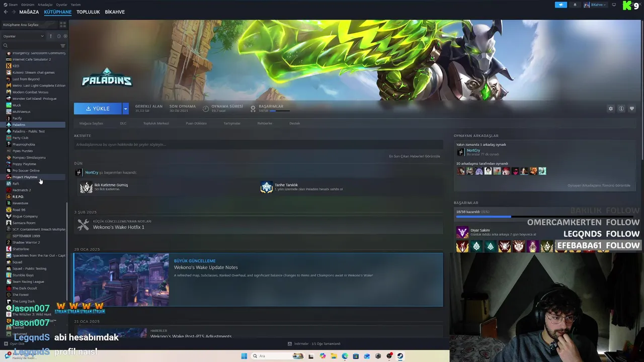Click the Oyun Ekle plus icon
644x362 pixels.
[6, 344]
